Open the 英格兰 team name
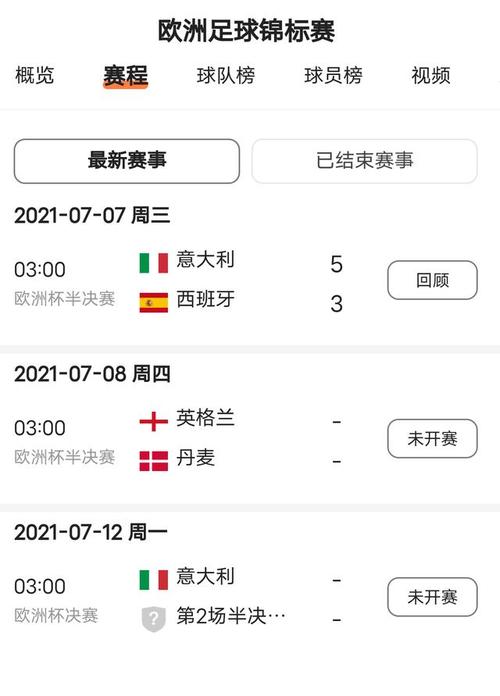 (205, 418)
